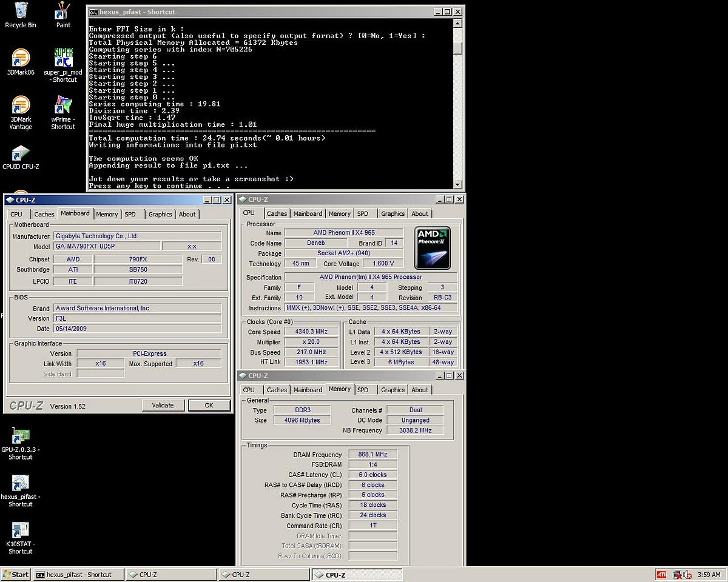Select About tab in the CPU-Z timings window
Screen dimensions: 728x582
pos(420,390)
